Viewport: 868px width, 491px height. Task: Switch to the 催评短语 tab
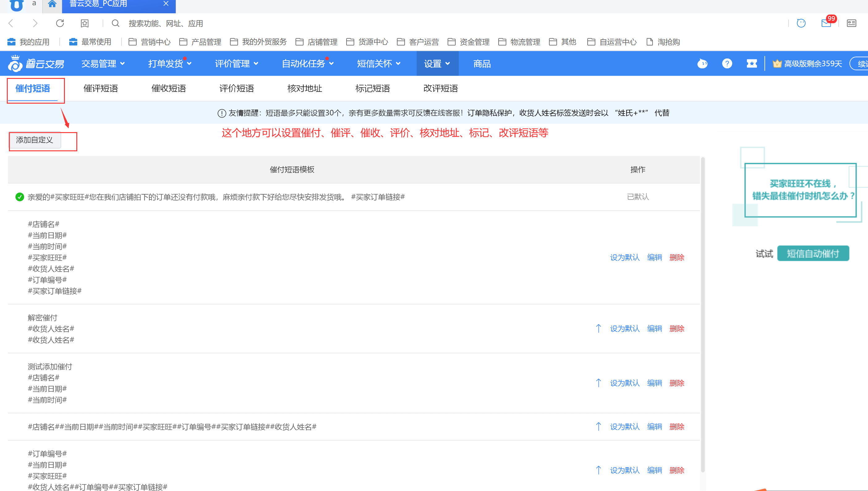coord(100,88)
